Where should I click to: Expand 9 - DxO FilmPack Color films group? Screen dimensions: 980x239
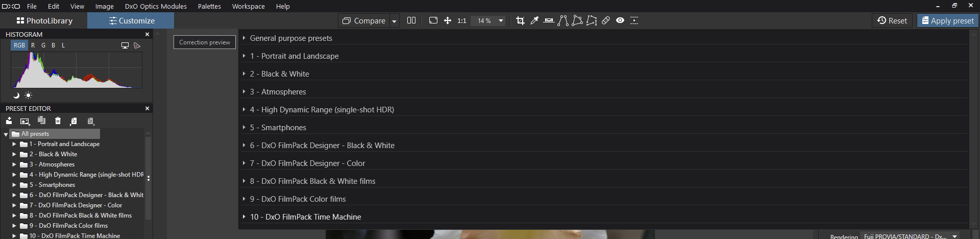(244, 199)
